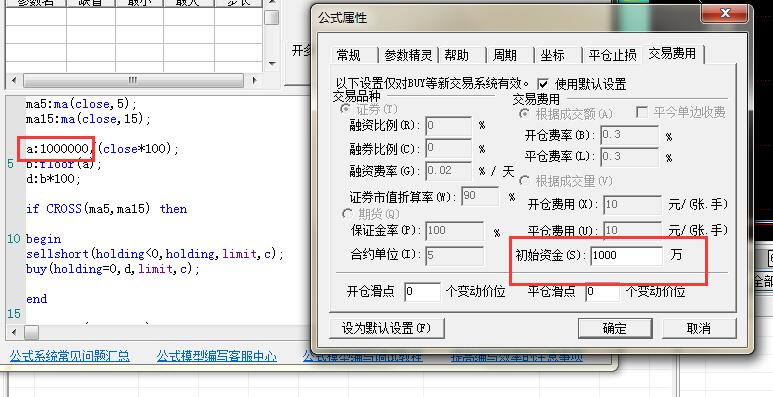This screenshot has height=397, width=773.
Task: Click the 'begin' keyword in the code
Action: (43, 239)
